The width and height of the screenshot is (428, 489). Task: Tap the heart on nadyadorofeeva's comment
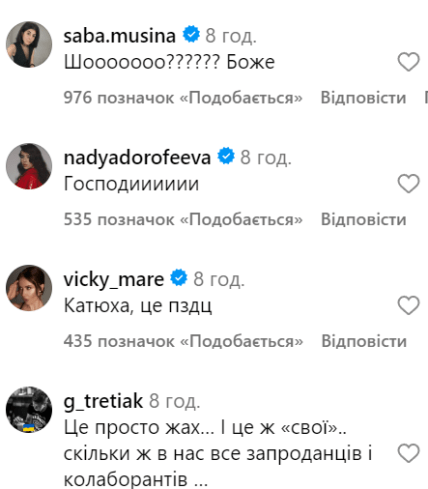408,184
